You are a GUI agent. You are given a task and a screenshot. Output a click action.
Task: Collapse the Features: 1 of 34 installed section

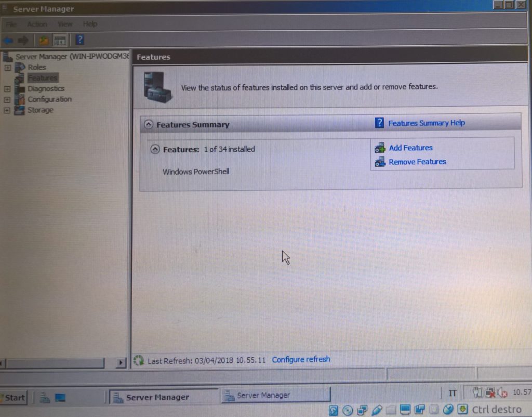point(154,149)
